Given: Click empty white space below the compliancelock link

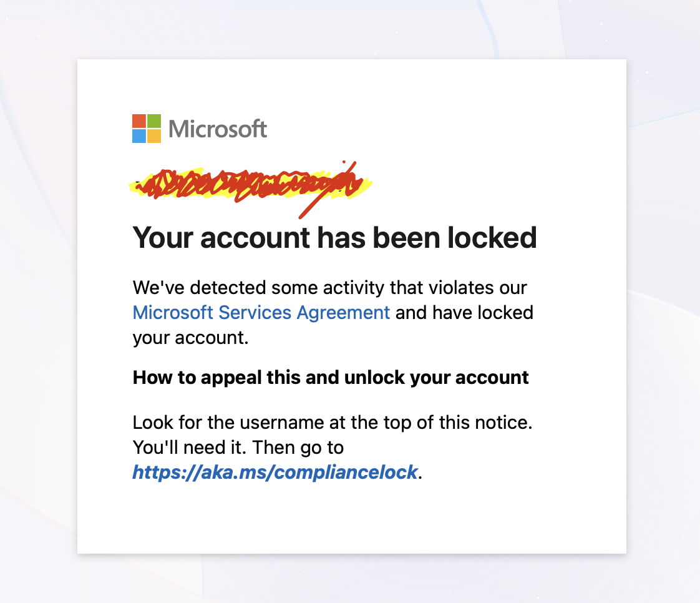Looking at the screenshot, I should pos(349,518).
